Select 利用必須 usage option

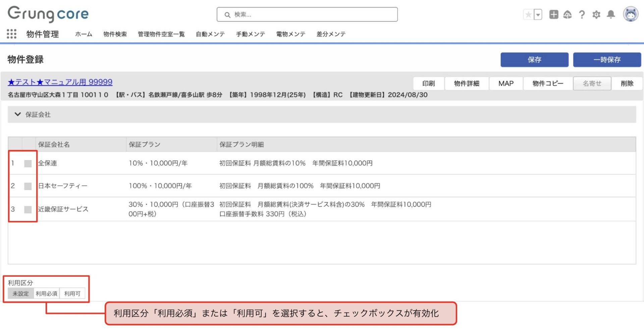(x=47, y=294)
